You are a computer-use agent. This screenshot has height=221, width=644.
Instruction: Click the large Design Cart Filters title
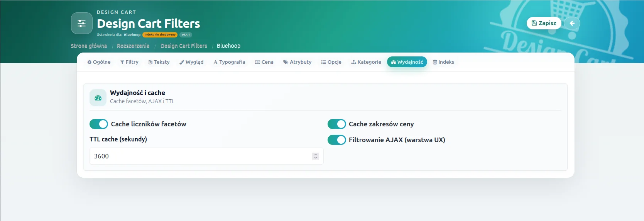149,24
